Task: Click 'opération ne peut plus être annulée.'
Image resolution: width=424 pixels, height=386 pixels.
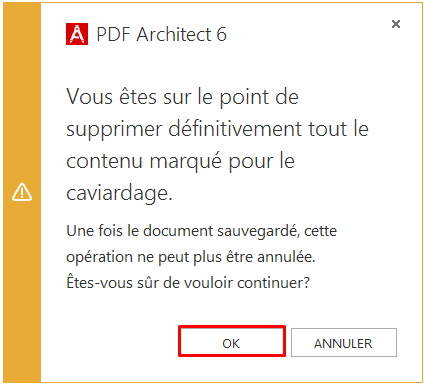Action: pyautogui.click(x=191, y=257)
